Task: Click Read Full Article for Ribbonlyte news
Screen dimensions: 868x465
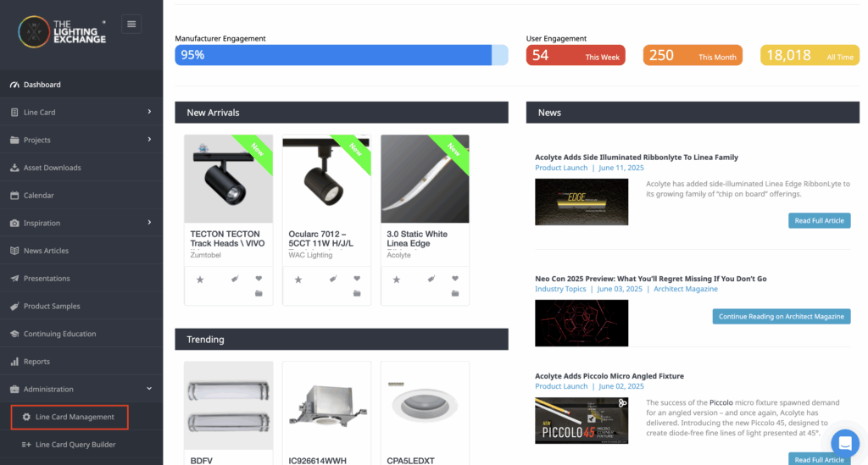Action: [819, 220]
